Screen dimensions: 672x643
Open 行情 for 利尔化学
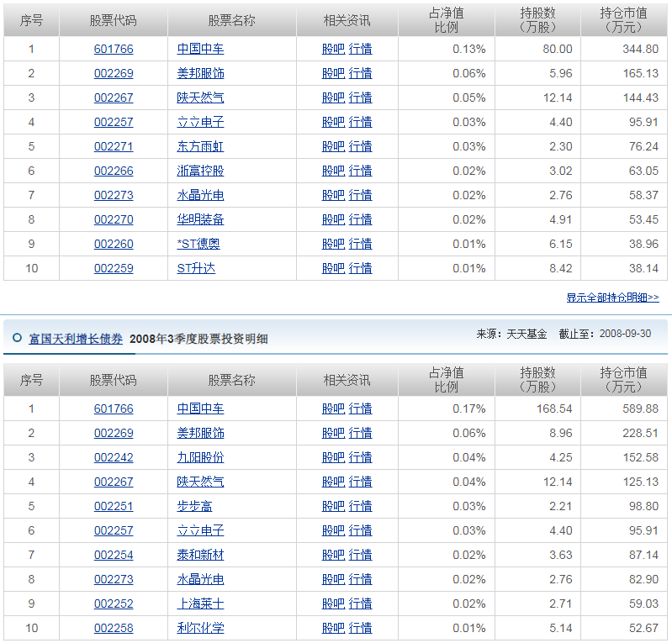click(x=361, y=629)
